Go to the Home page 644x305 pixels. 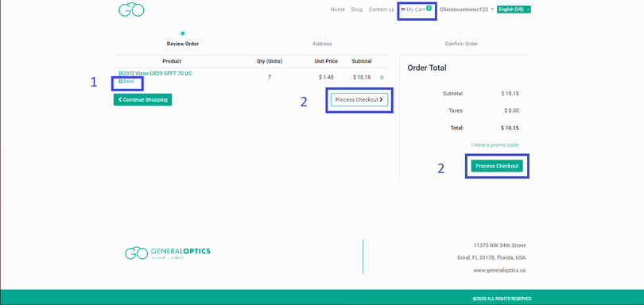coord(338,10)
